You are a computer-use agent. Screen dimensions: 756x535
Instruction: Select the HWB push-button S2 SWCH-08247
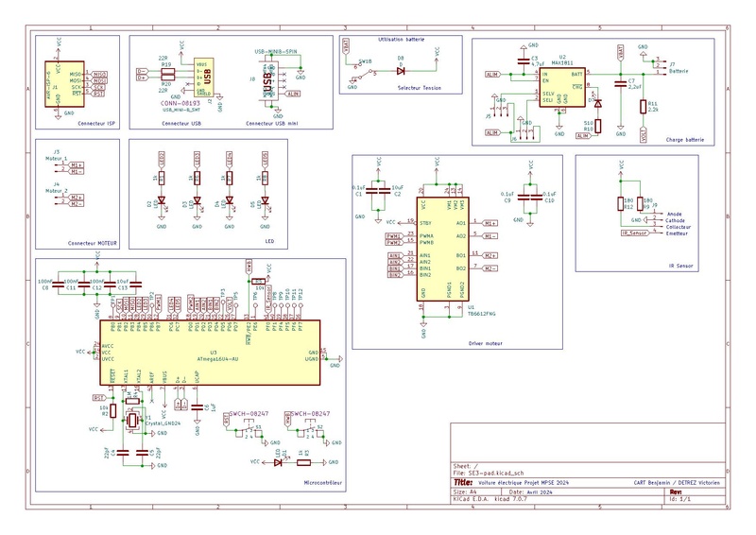pos(310,429)
